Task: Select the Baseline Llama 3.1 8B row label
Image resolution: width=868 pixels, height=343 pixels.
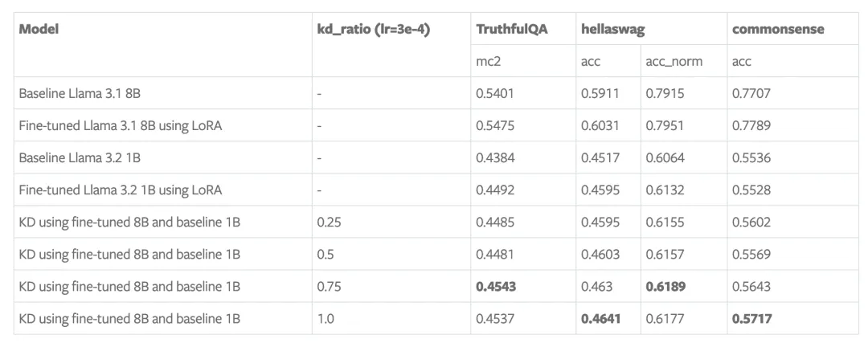Action: point(80,93)
